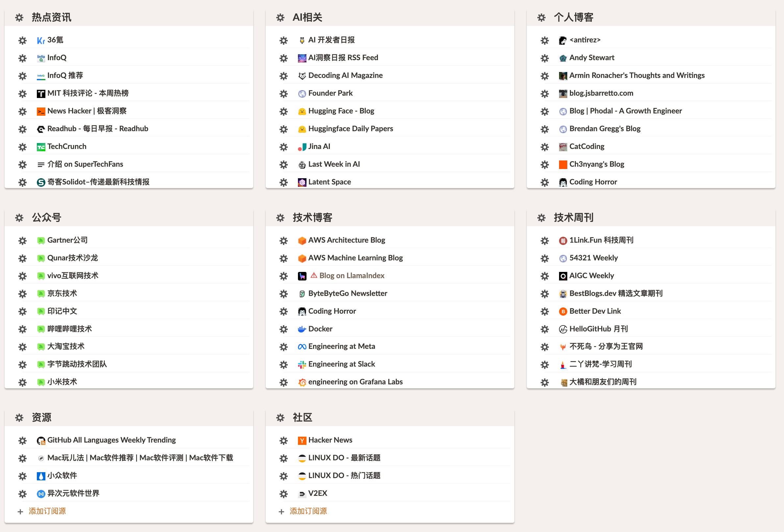784x532 pixels.
Task: Click 添加订阅源 link under 社区
Action: [308, 511]
